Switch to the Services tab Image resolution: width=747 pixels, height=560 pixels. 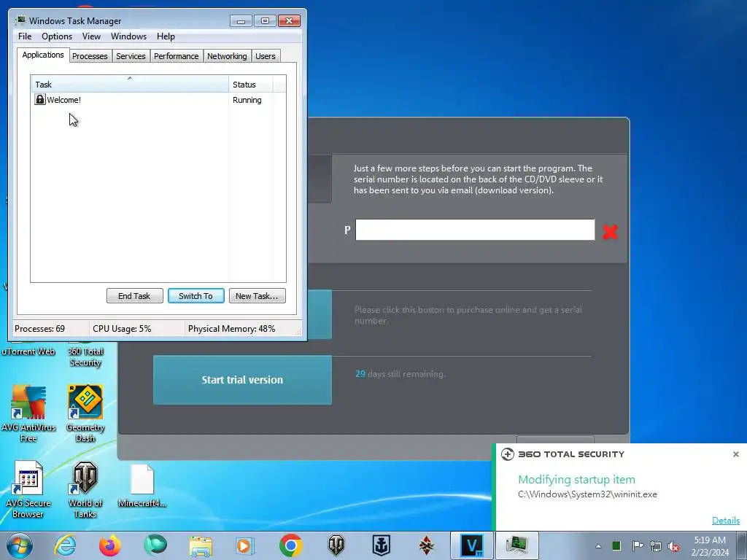click(131, 56)
